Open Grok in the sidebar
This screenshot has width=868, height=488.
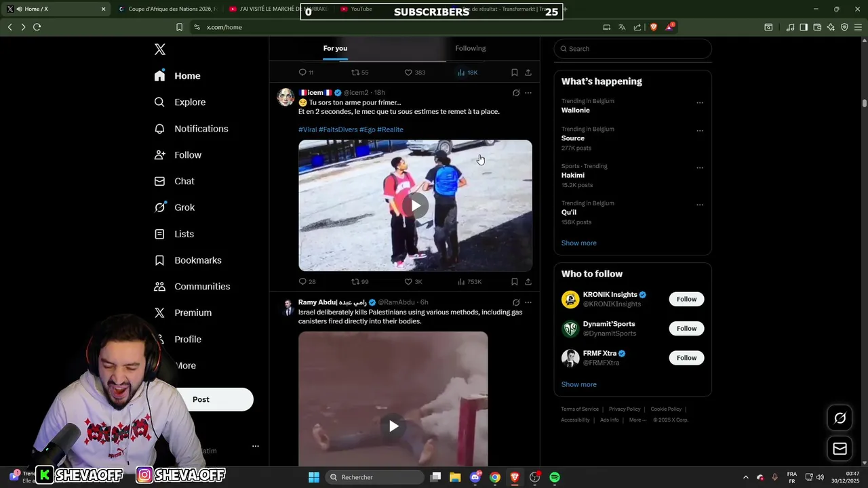pyautogui.click(x=174, y=207)
